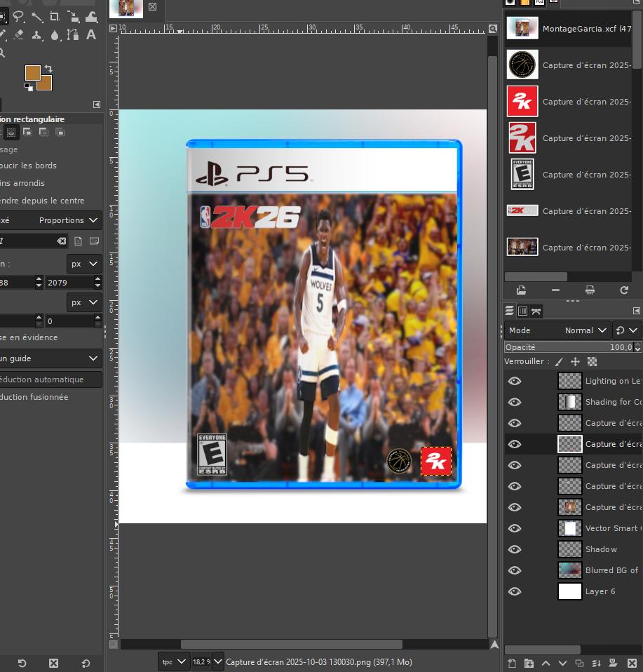The image size is (643, 672).
Task: Delete the selected layer
Action: (x=630, y=663)
